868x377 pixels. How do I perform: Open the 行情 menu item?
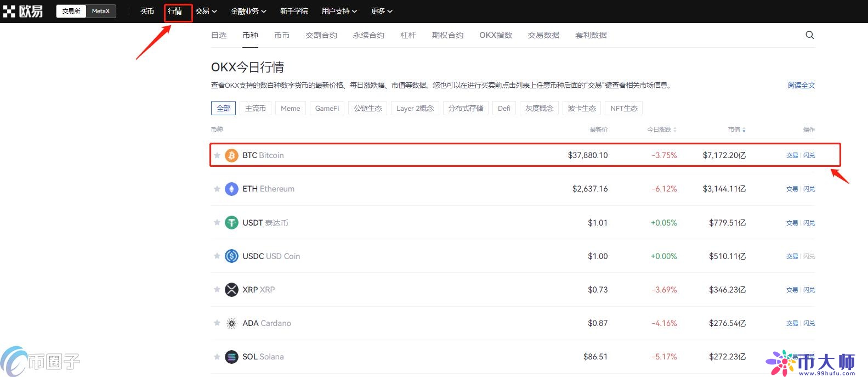(175, 11)
